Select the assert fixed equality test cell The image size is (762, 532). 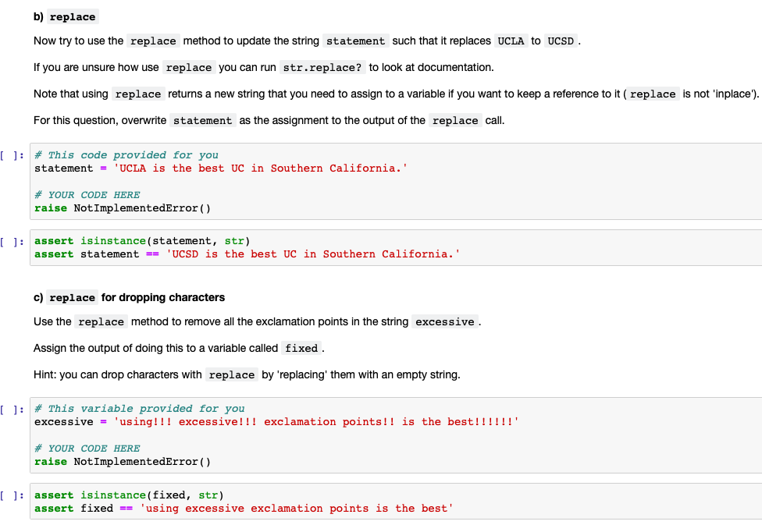tap(390, 502)
